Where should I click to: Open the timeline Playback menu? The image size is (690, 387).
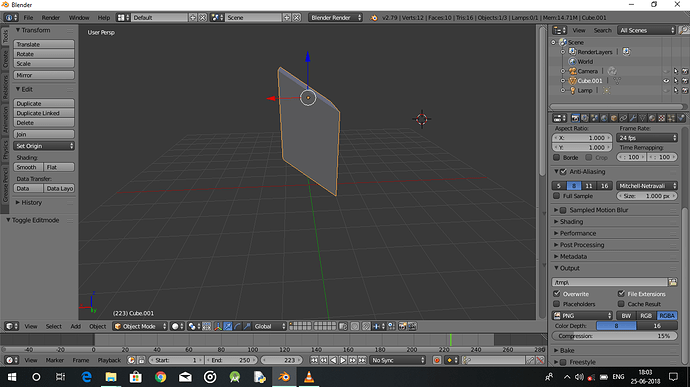pos(109,360)
